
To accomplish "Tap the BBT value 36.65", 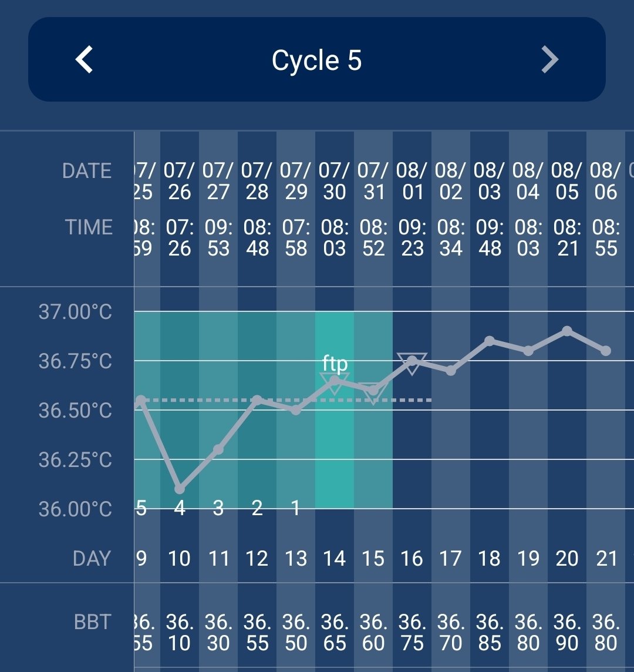I will coord(335,633).
